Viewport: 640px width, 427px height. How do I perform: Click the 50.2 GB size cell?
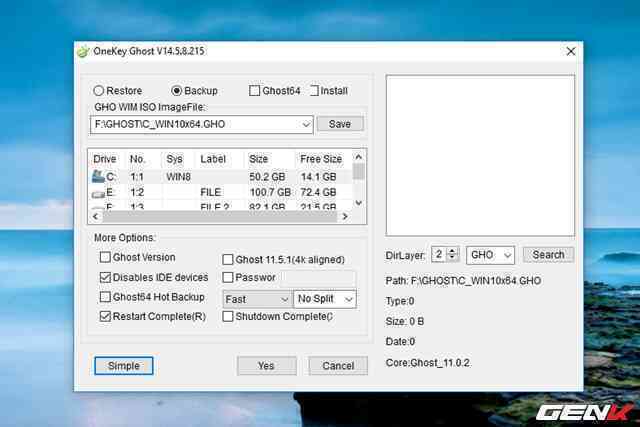pyautogui.click(x=267, y=177)
